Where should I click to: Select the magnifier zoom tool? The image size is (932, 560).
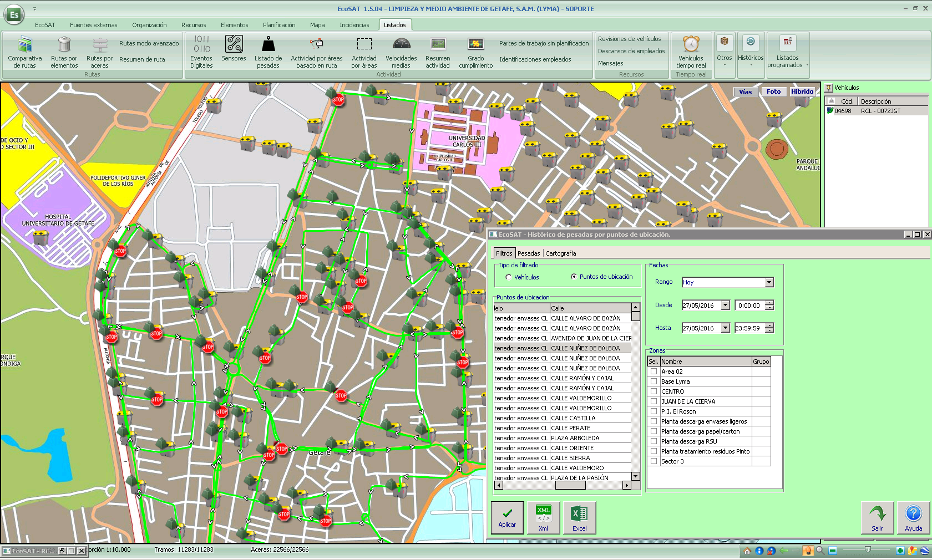(x=820, y=551)
